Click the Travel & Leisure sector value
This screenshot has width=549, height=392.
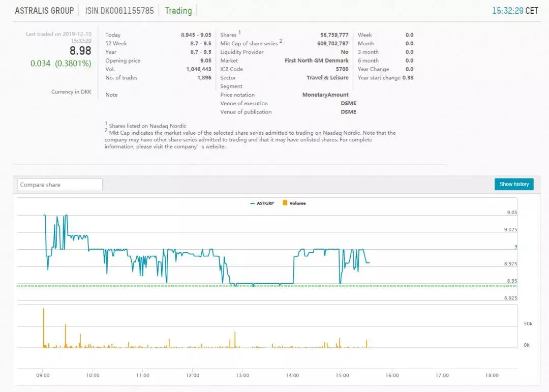coord(327,78)
